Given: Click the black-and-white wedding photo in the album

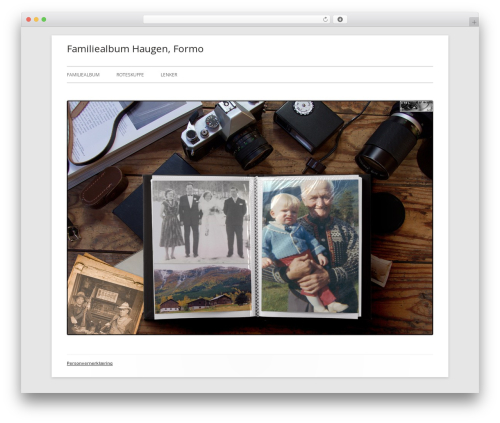Looking at the screenshot, I should pyautogui.click(x=201, y=221).
